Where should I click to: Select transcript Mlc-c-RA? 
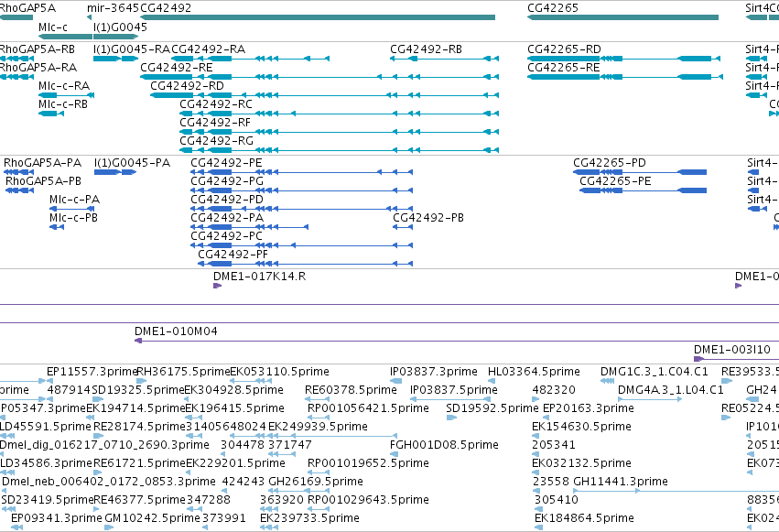tap(66, 95)
